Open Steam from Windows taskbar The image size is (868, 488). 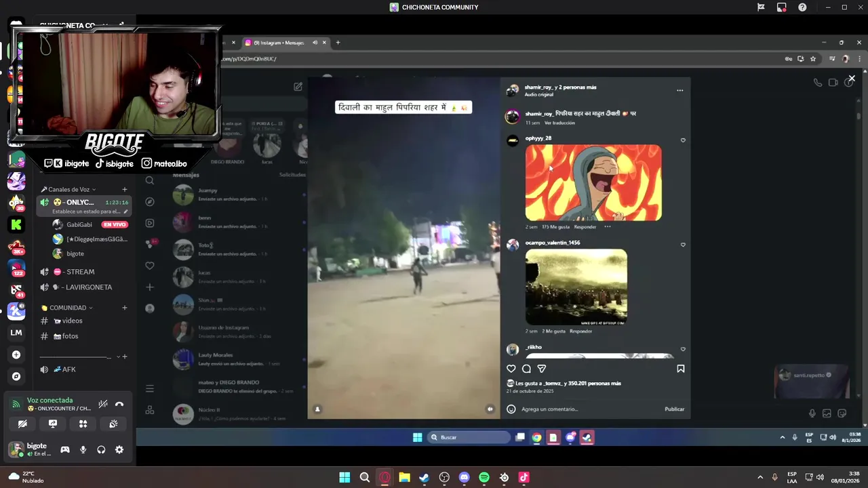pos(425,477)
